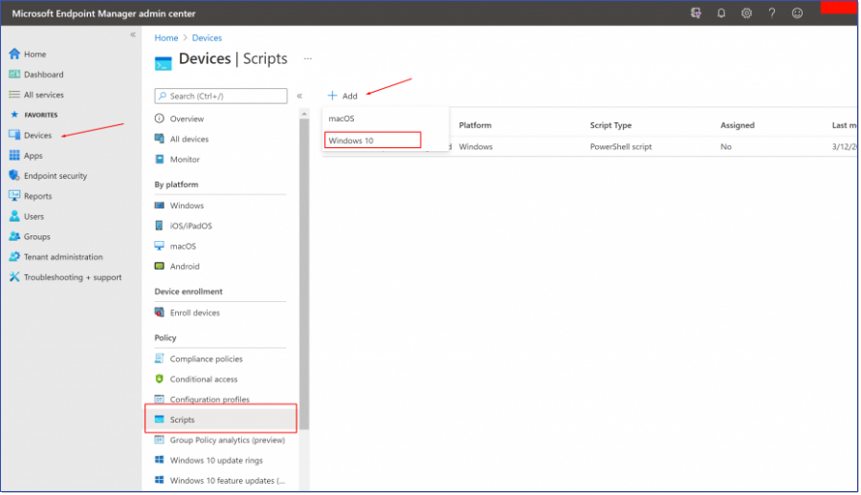Click the feedback smiley icon
The width and height of the screenshot is (861, 495).
click(x=797, y=13)
